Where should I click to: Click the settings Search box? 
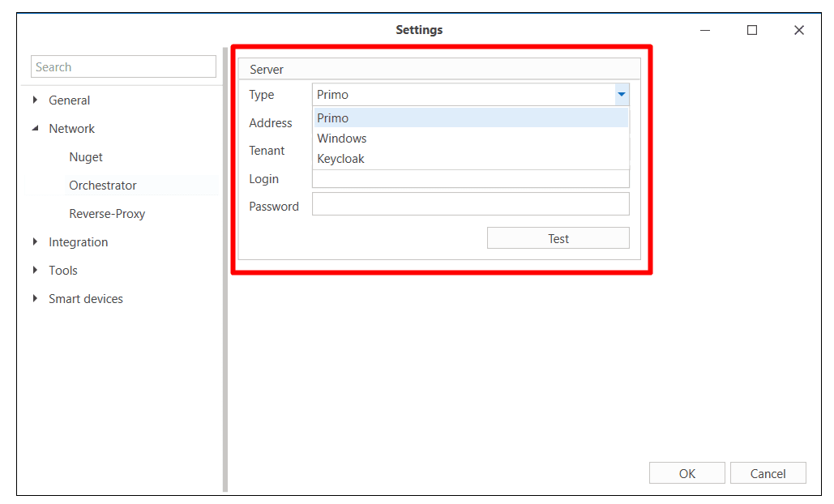click(123, 67)
